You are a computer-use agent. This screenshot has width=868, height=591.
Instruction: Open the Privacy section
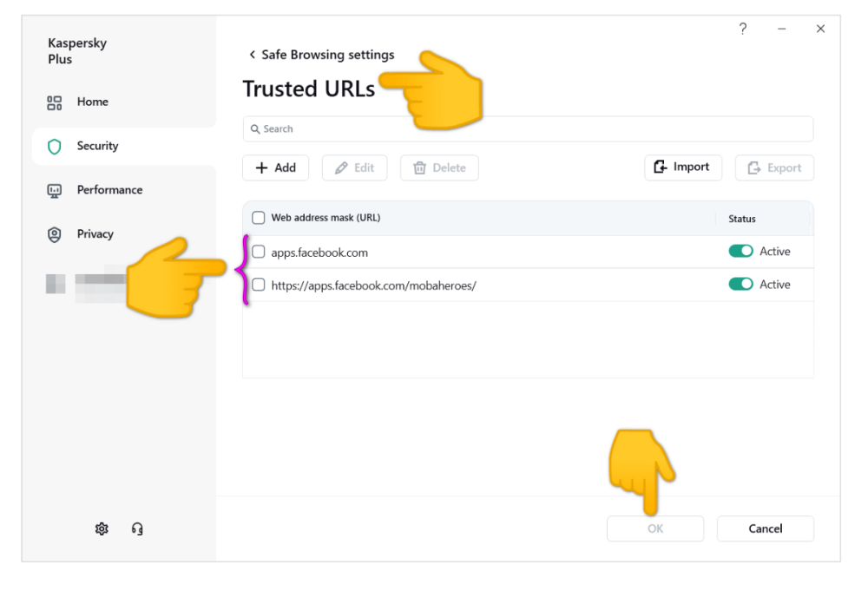pyautogui.click(x=95, y=234)
